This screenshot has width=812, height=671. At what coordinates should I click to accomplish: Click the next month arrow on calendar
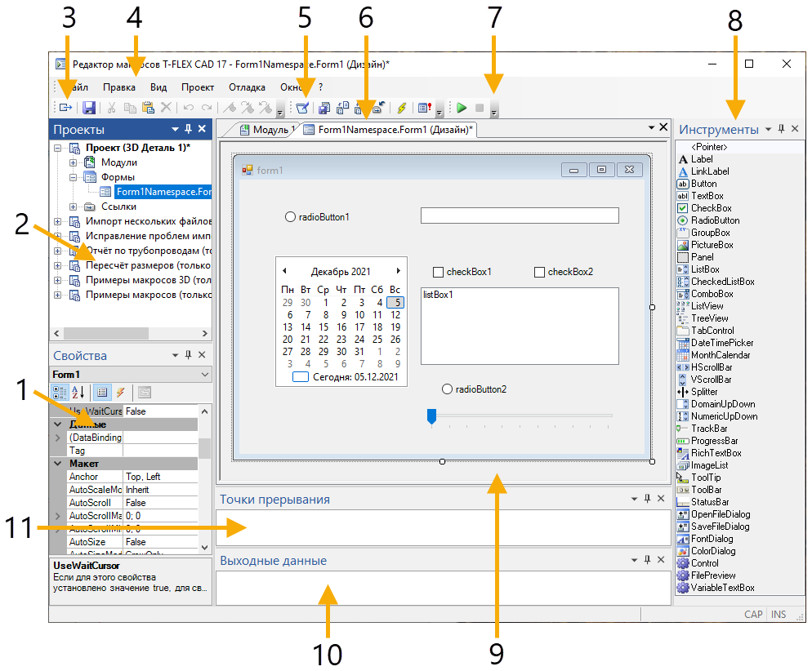[x=398, y=271]
